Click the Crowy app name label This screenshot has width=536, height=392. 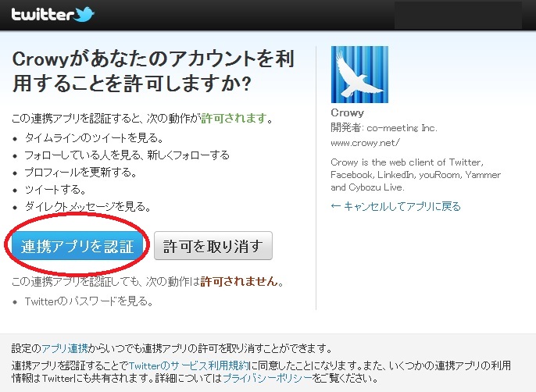[347, 112]
